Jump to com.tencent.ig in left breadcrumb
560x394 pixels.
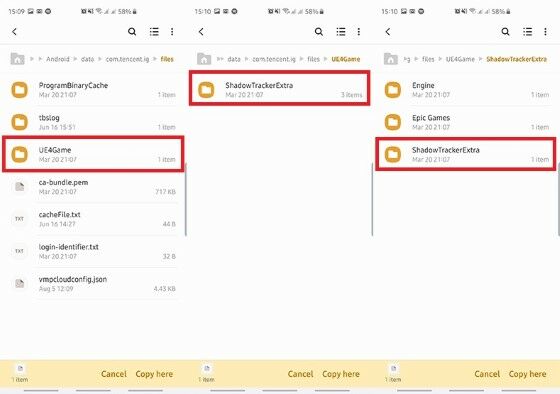pos(127,59)
